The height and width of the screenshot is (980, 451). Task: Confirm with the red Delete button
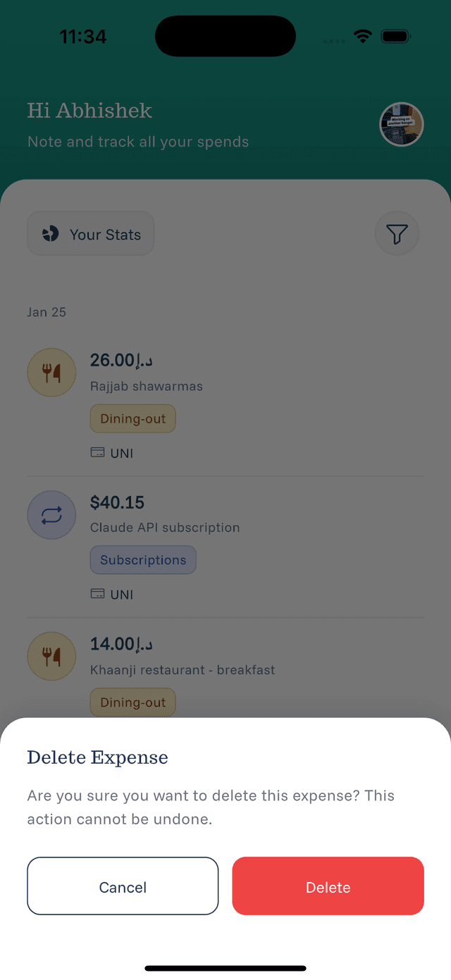point(328,886)
